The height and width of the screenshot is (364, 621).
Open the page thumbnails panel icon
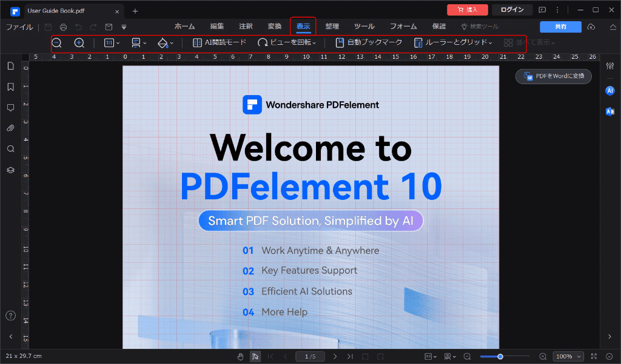point(11,65)
